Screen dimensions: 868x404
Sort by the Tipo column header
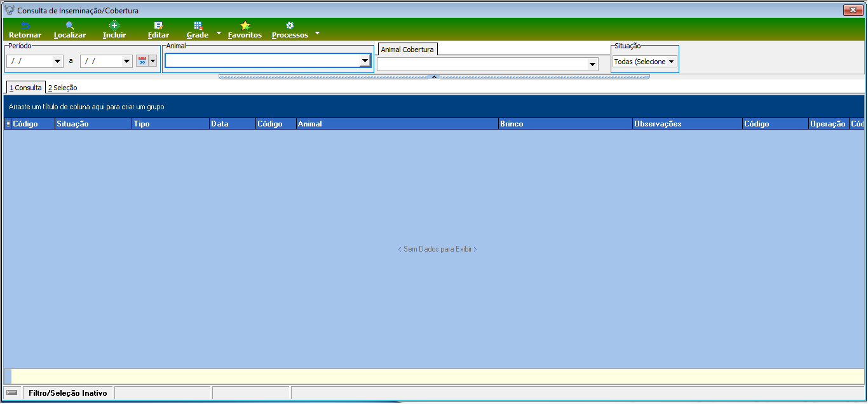[170, 124]
